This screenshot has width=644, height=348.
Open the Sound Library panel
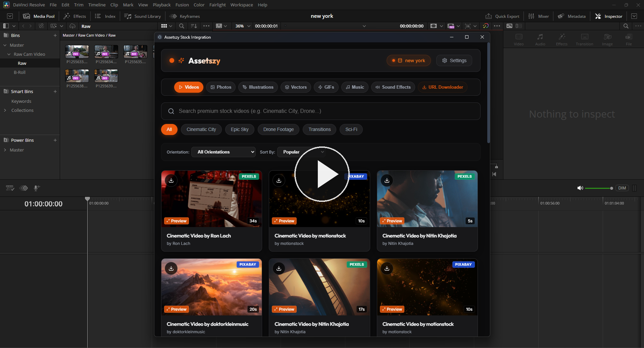coord(142,16)
